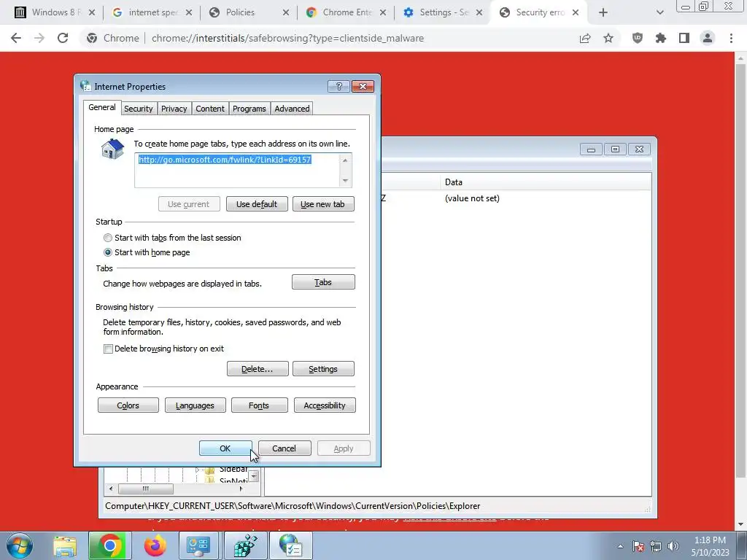Open Accessibility button

325,405
